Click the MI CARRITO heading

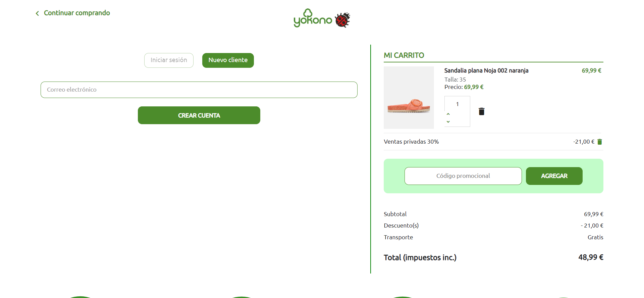[x=404, y=55]
